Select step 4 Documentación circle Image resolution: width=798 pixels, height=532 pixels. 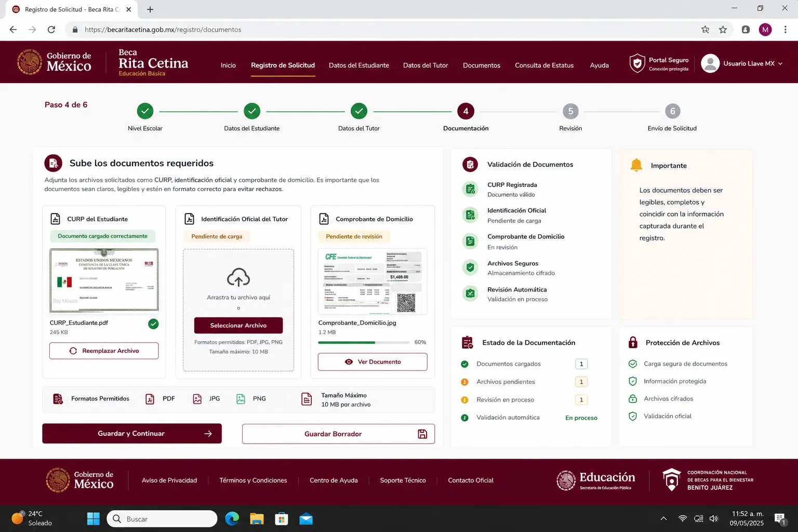point(465,111)
